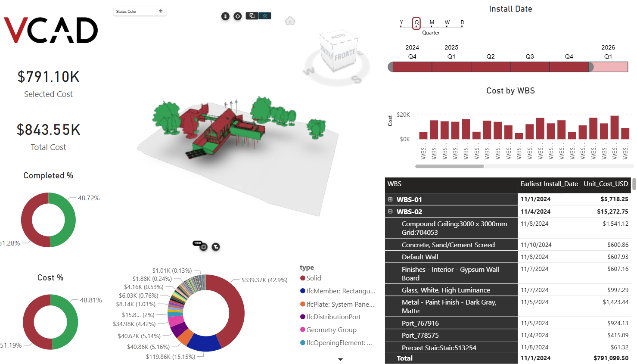This screenshot has height=364, width=637.
Task: Click the target focus icon in the viewer toolbar
Action: point(238,16)
